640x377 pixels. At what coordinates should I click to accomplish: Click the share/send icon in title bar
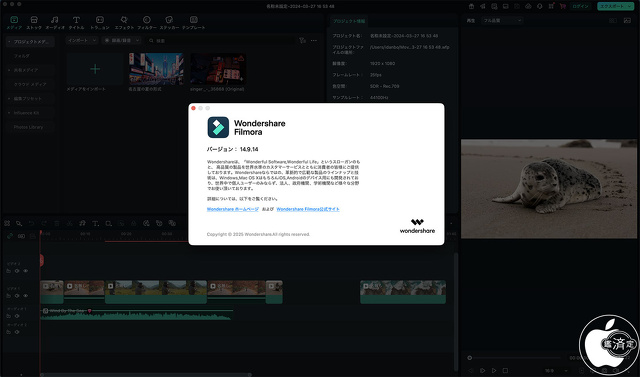point(483,6)
